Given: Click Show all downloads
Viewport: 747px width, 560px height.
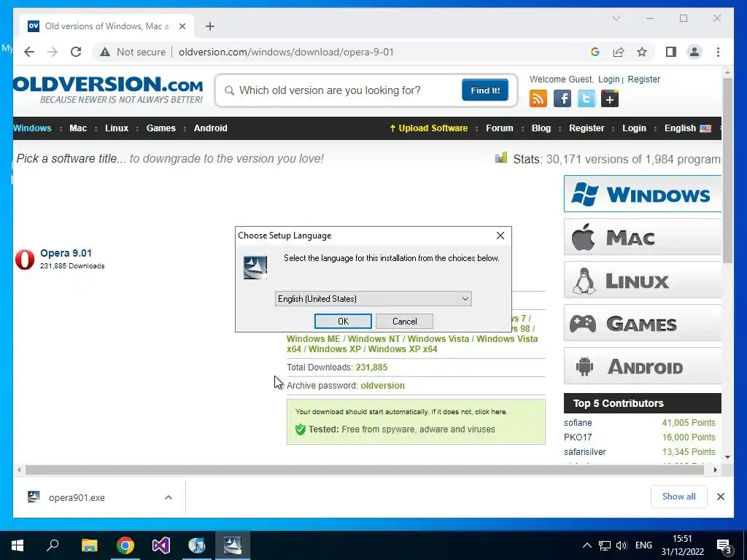Looking at the screenshot, I should 679,497.
